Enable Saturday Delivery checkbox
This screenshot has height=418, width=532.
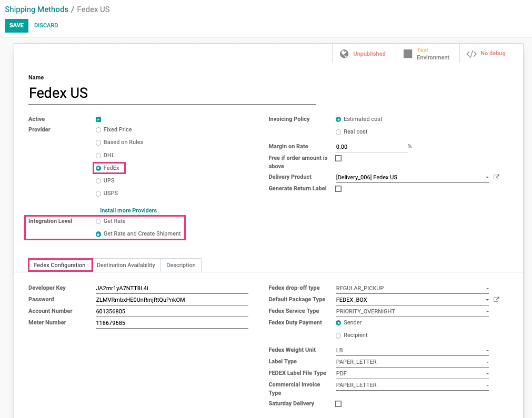coord(338,404)
